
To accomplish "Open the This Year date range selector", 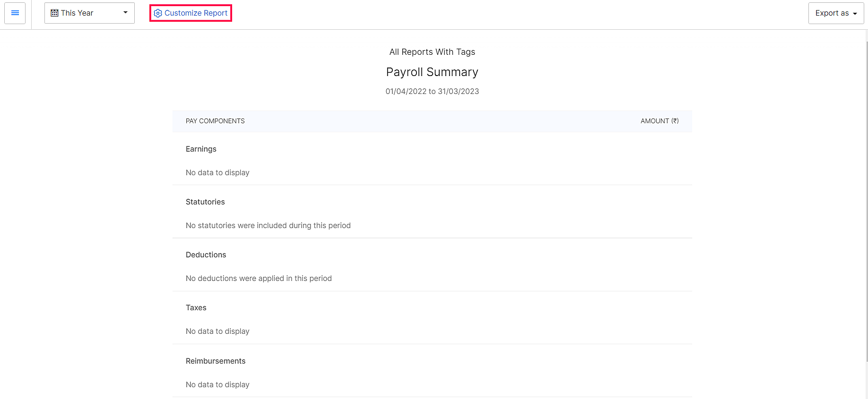I will click(x=89, y=13).
